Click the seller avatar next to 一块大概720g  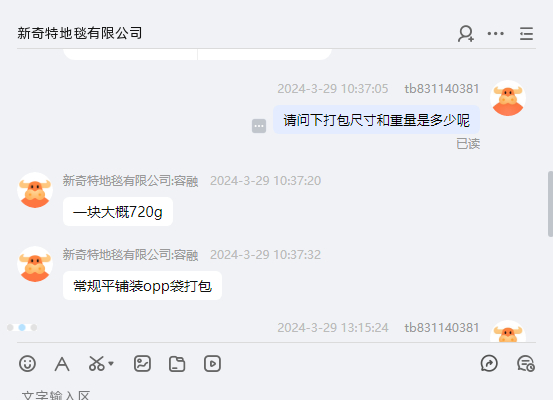[35, 190]
